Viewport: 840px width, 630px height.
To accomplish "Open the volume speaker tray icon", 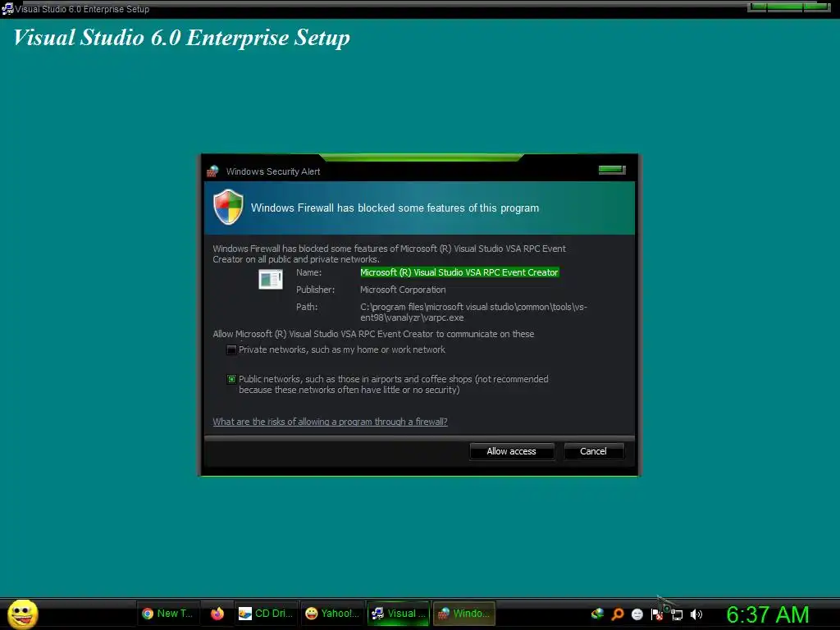I will point(696,614).
